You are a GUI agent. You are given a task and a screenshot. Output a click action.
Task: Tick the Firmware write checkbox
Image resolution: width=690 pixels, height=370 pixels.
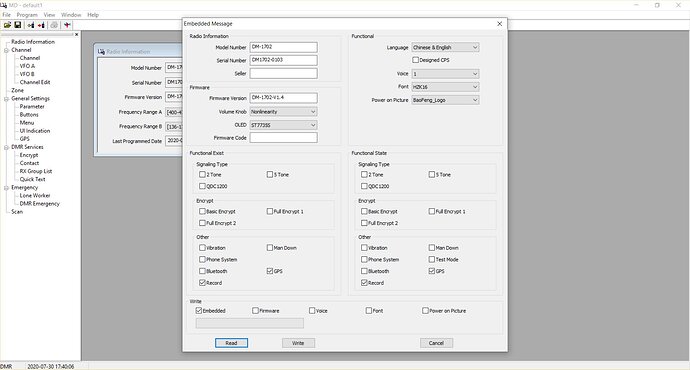tap(255, 311)
